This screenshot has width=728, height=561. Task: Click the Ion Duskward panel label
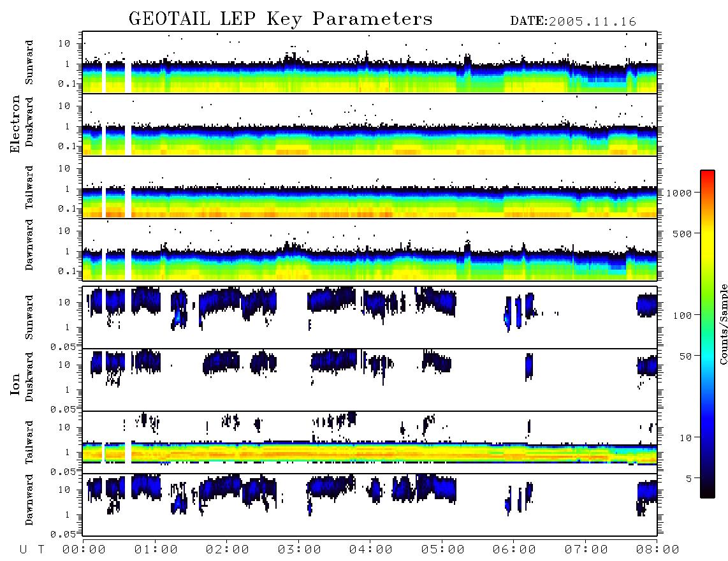point(29,377)
